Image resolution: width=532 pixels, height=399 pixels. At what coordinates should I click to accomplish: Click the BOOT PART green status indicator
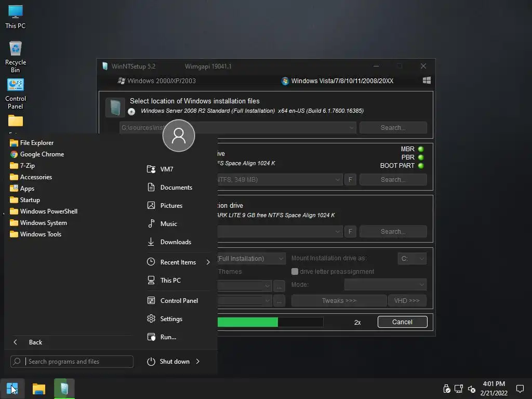tap(421, 166)
